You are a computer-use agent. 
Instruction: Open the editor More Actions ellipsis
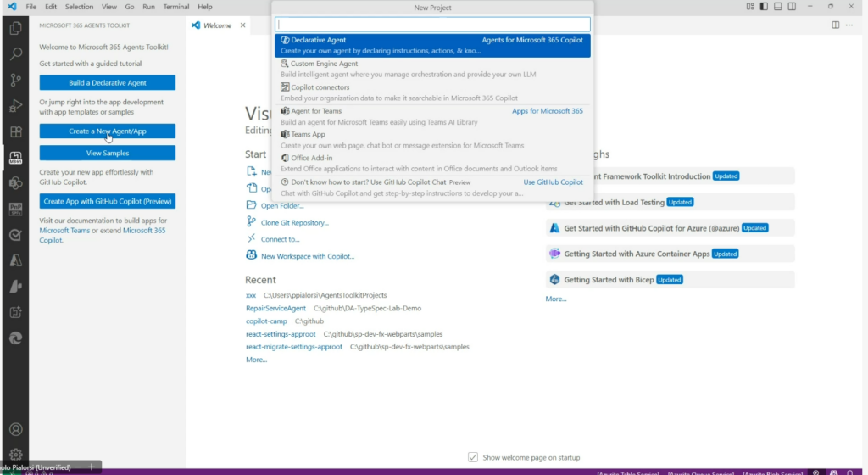point(849,25)
